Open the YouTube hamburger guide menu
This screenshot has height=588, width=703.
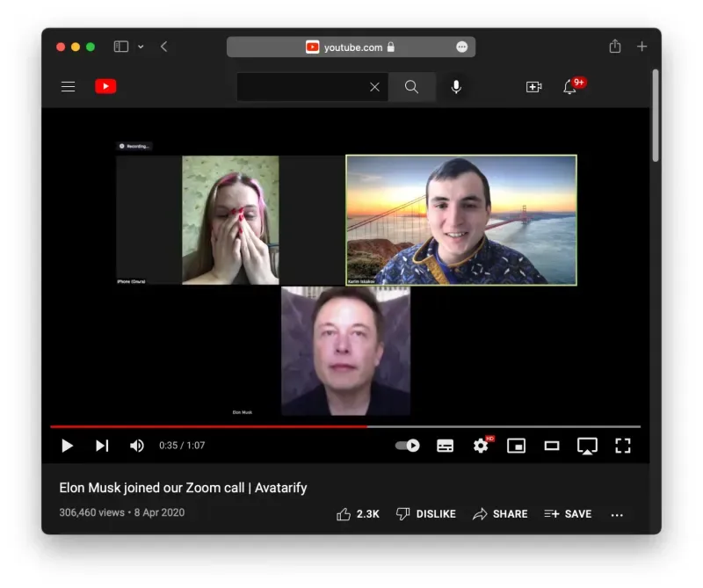pos(69,86)
